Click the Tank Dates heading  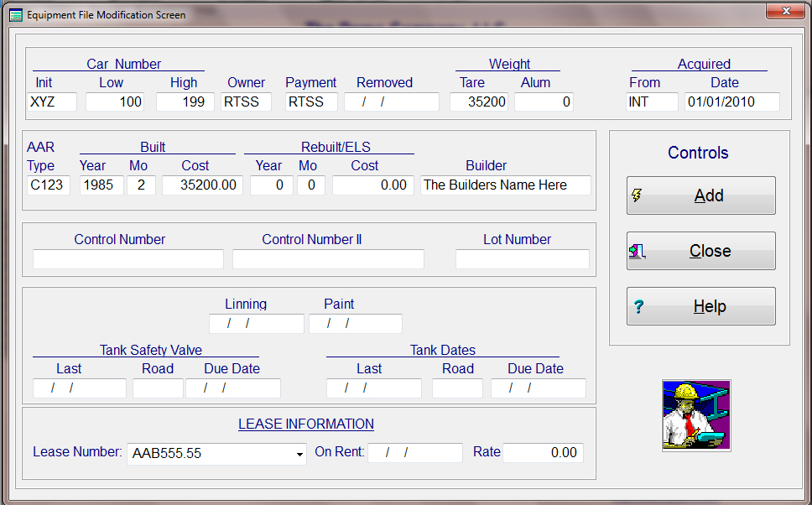click(443, 350)
